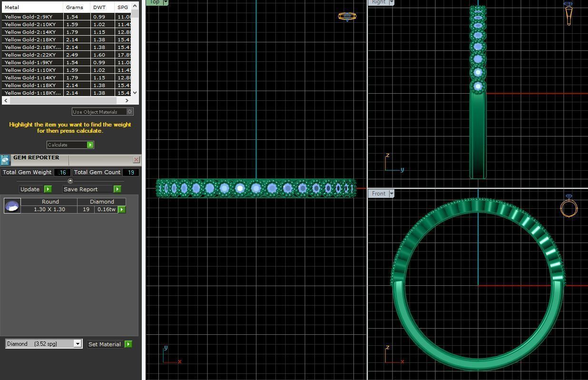Click the green arrow beside Update
Viewport: 588px width, 380px height.
[48, 189]
